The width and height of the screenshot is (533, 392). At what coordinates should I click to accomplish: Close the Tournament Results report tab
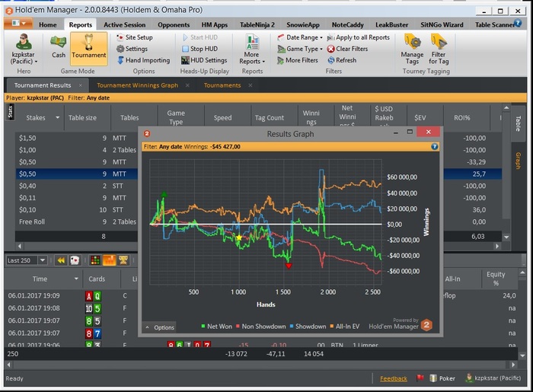coord(81,85)
